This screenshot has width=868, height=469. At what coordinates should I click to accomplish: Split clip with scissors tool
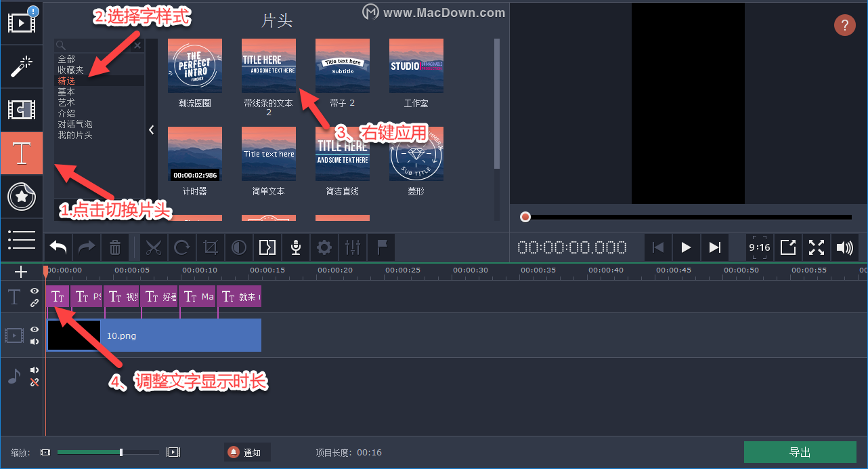coord(154,248)
